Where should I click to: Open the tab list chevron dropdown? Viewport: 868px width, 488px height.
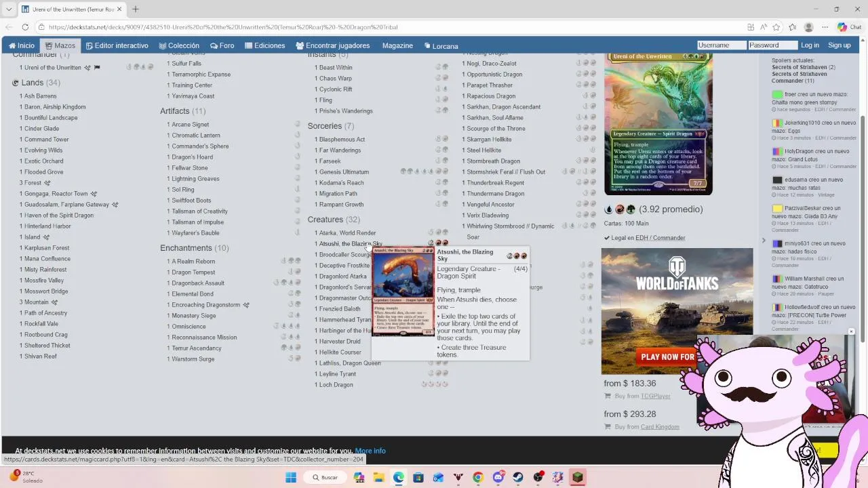point(8,9)
